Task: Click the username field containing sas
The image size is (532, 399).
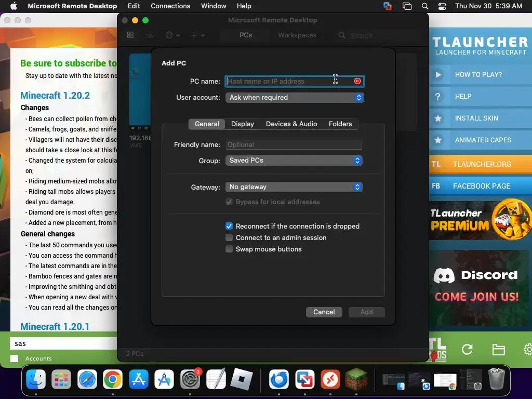Action: pos(63,343)
